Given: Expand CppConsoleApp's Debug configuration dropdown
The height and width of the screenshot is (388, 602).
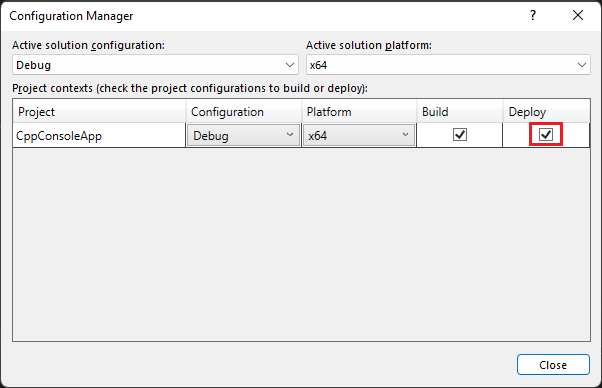Looking at the screenshot, I should [x=243, y=135].
